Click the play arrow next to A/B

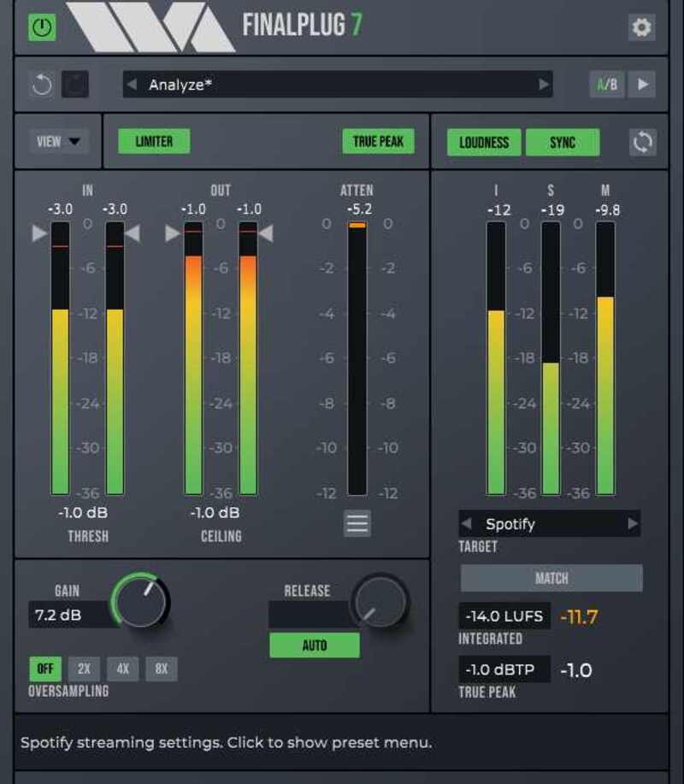(x=643, y=85)
